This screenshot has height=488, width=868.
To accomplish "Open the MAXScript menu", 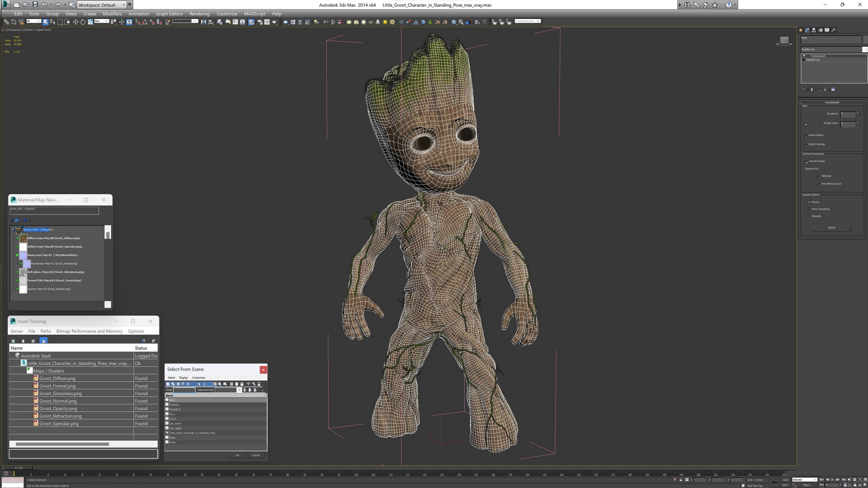I will tap(255, 14).
